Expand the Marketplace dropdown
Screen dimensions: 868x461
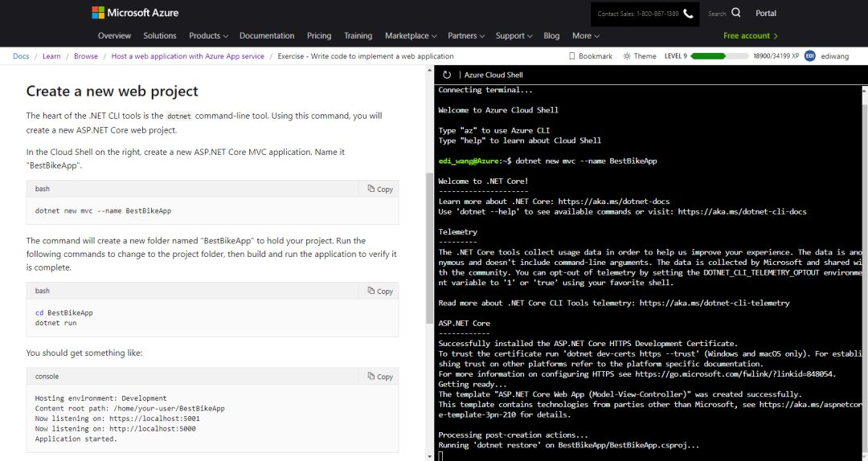coord(411,35)
